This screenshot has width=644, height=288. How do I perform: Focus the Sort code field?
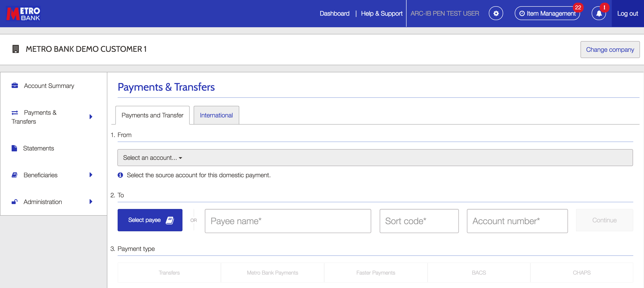tap(419, 221)
